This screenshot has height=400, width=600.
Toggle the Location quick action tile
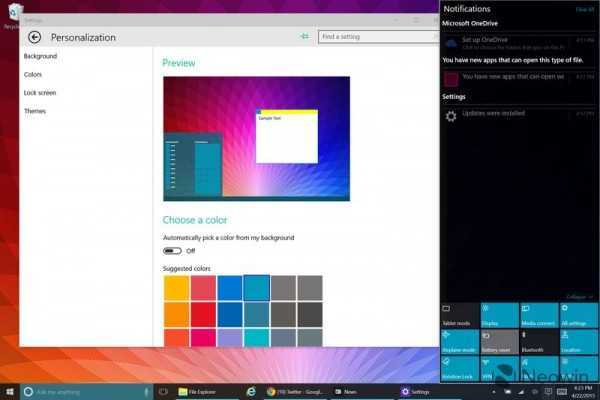tap(578, 342)
